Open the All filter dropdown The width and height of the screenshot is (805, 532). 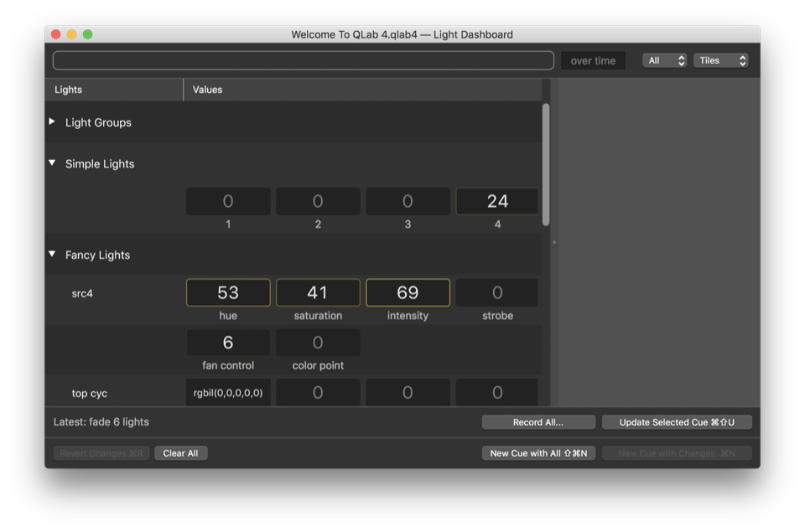pos(666,60)
